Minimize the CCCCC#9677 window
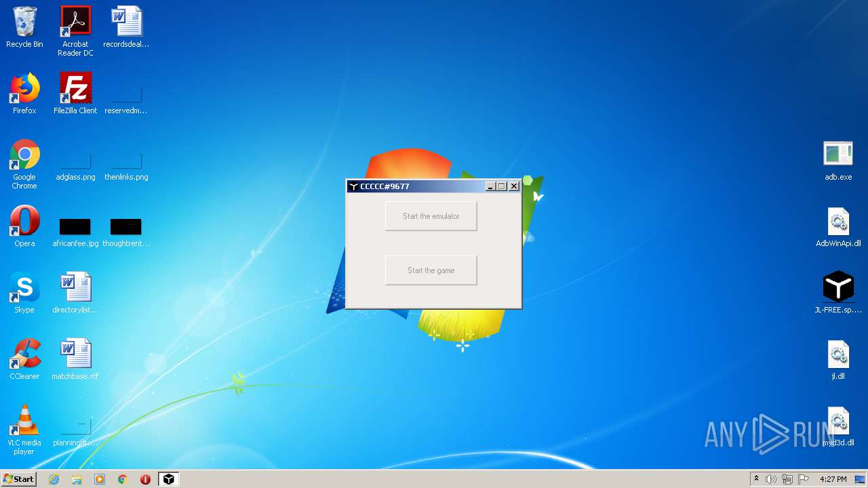 (490, 186)
